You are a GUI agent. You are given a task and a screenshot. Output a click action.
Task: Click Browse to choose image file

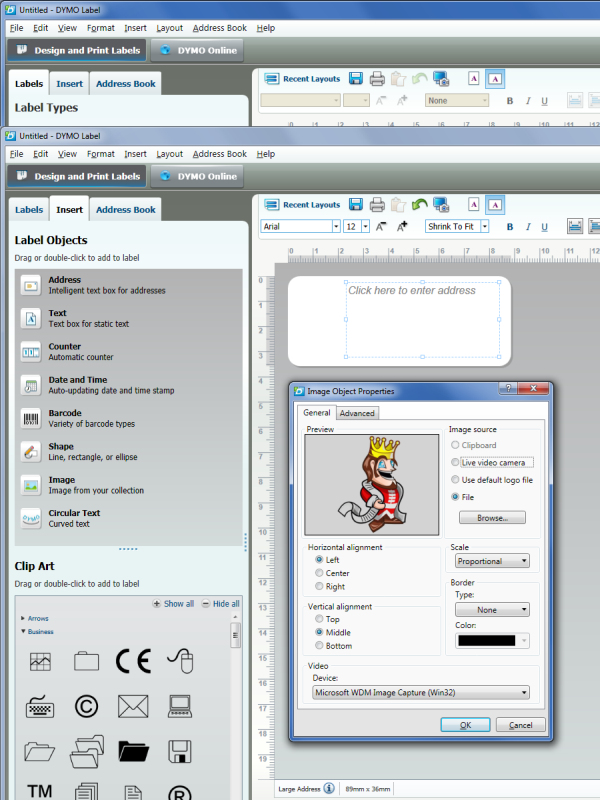coord(492,518)
